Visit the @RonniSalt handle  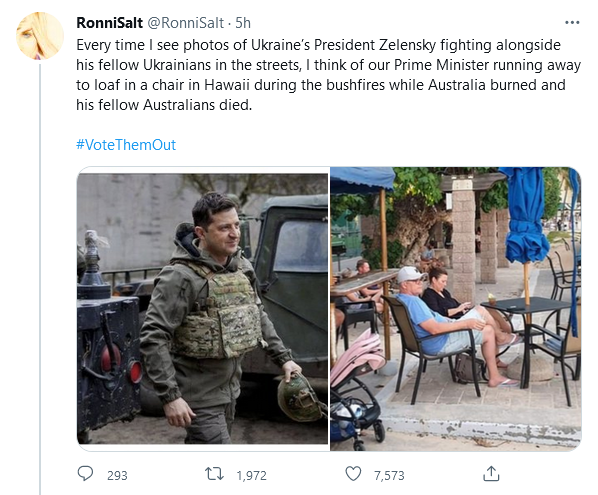(x=185, y=23)
